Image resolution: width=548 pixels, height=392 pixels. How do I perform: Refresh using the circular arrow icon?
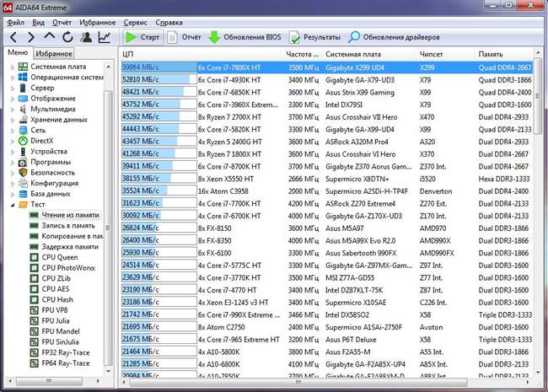pyautogui.click(x=67, y=37)
